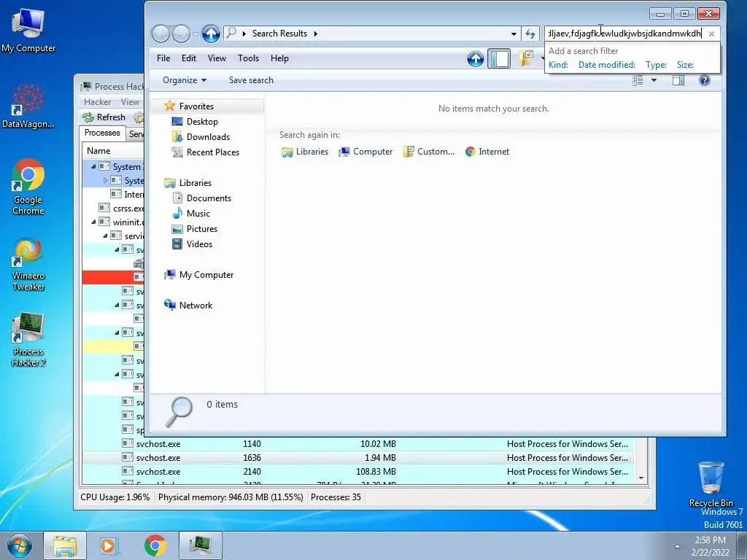
Task: Click the Forward navigation arrow in Explorer
Action: coord(181,34)
